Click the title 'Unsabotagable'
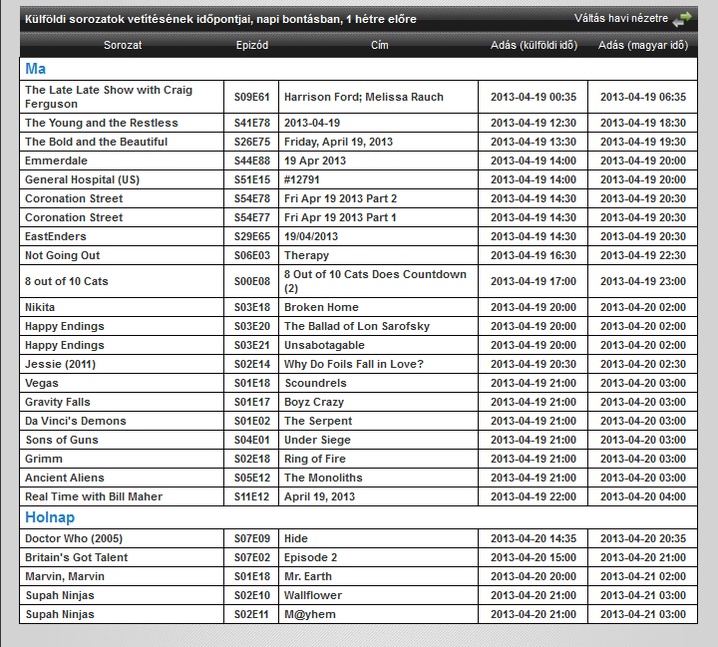The width and height of the screenshot is (718, 647). [324, 345]
